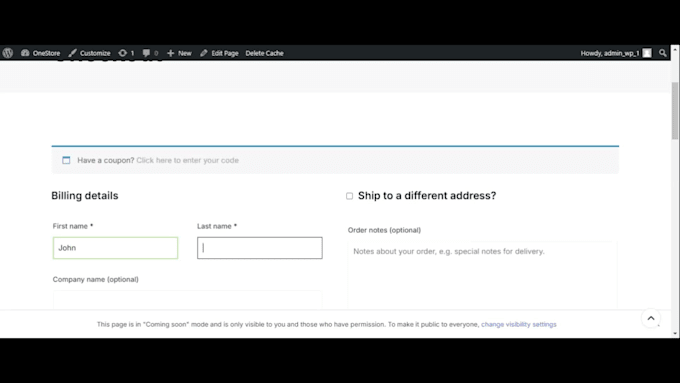The width and height of the screenshot is (680, 383).
Task: Open the OneStore site dashboard menu
Action: (x=41, y=53)
